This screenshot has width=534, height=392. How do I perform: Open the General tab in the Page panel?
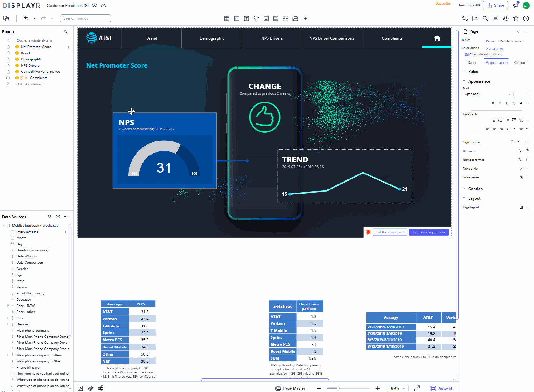pos(521,62)
